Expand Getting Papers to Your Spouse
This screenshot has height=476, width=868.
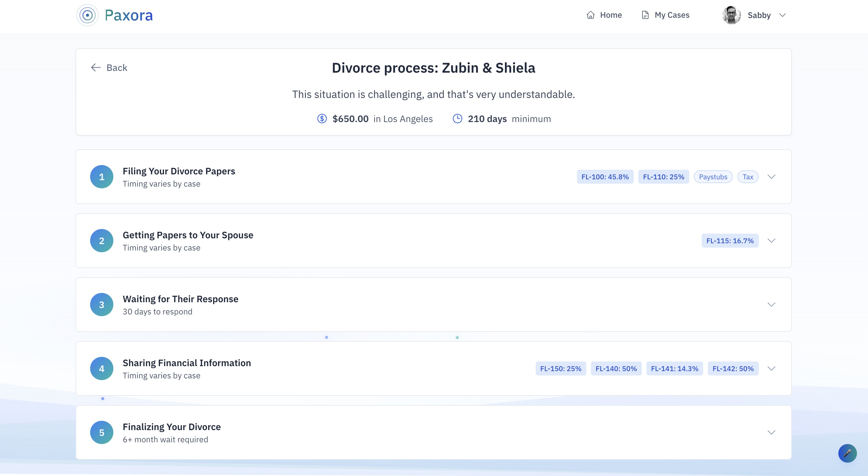(771, 241)
